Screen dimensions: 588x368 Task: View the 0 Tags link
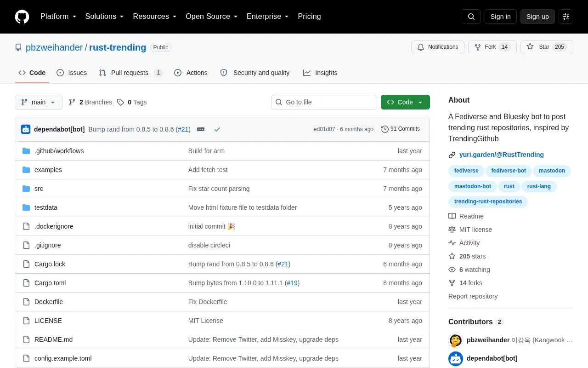point(132,102)
